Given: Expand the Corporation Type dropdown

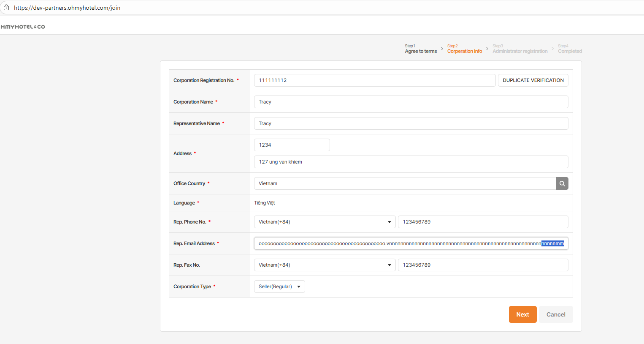Looking at the screenshot, I should pyautogui.click(x=279, y=287).
